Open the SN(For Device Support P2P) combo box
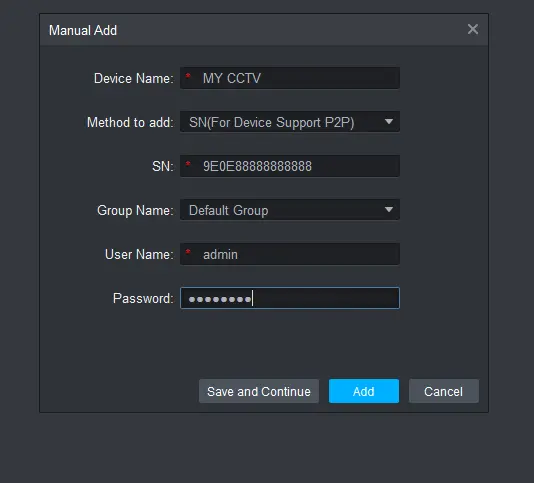 tap(290, 122)
